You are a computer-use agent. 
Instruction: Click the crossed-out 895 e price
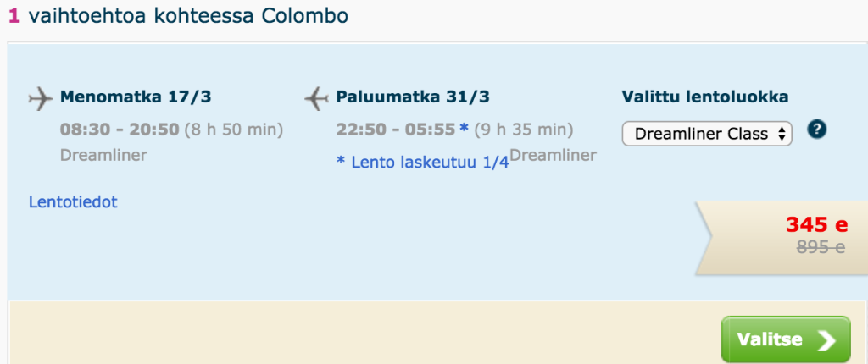[x=821, y=247]
